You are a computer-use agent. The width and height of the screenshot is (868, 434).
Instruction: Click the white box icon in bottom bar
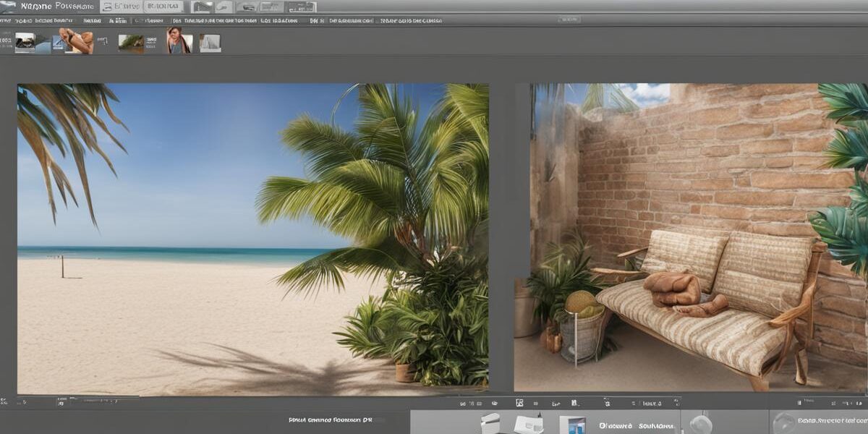pos(490,423)
